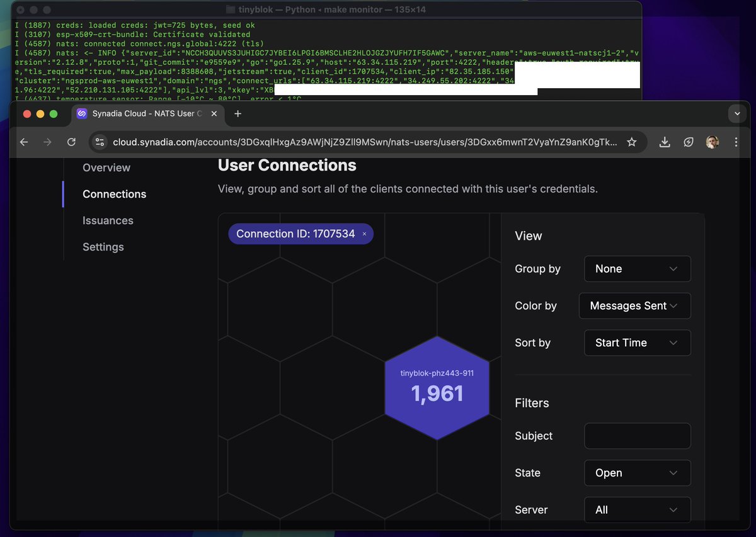Go forward in browser history

(48, 142)
